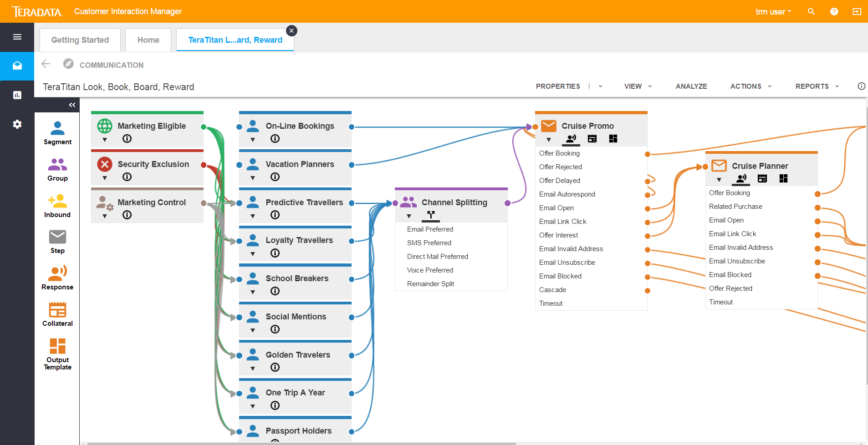Image resolution: width=868 pixels, height=445 pixels.
Task: Expand the Marketing Eligible node dropdown
Action: (104, 139)
